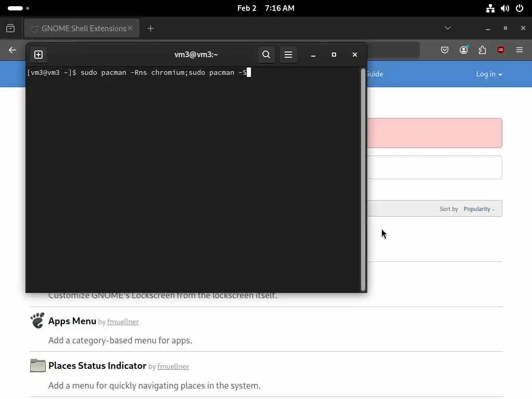The width and height of the screenshot is (532, 399).
Task: Open the Apps Menu extension link
Action: (72, 321)
